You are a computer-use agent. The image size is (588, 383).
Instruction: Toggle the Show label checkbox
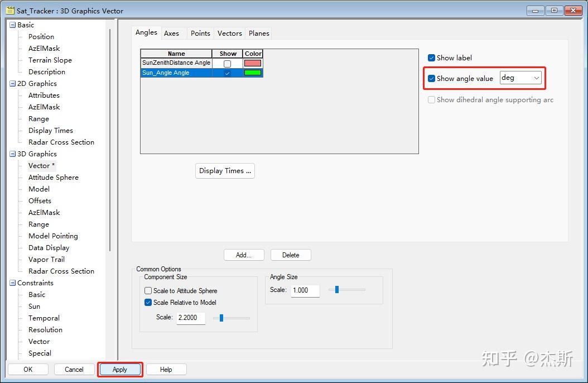pos(431,58)
